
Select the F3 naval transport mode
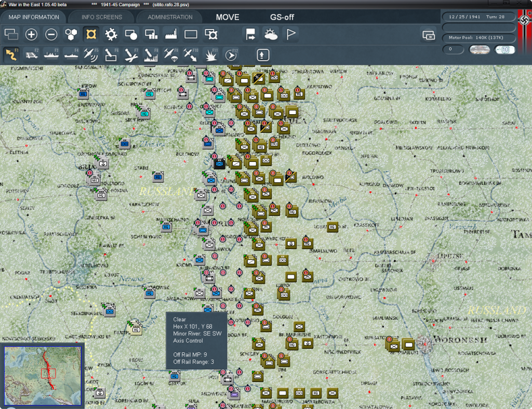point(51,54)
